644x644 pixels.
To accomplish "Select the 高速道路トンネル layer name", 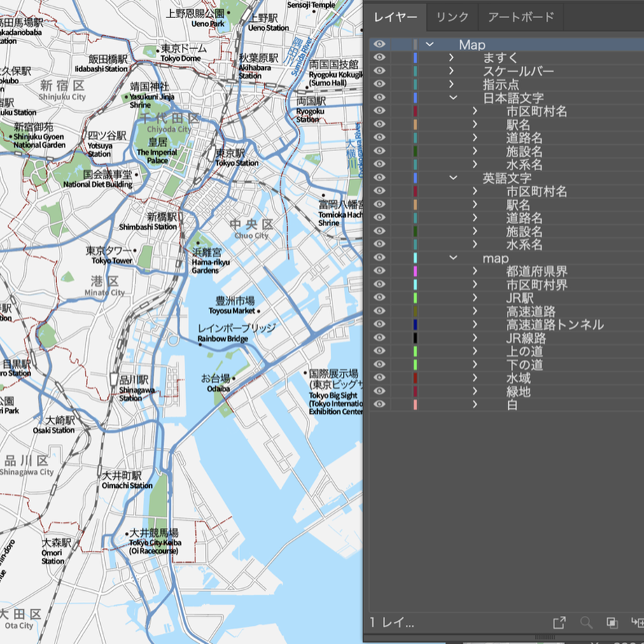I will click(x=555, y=325).
